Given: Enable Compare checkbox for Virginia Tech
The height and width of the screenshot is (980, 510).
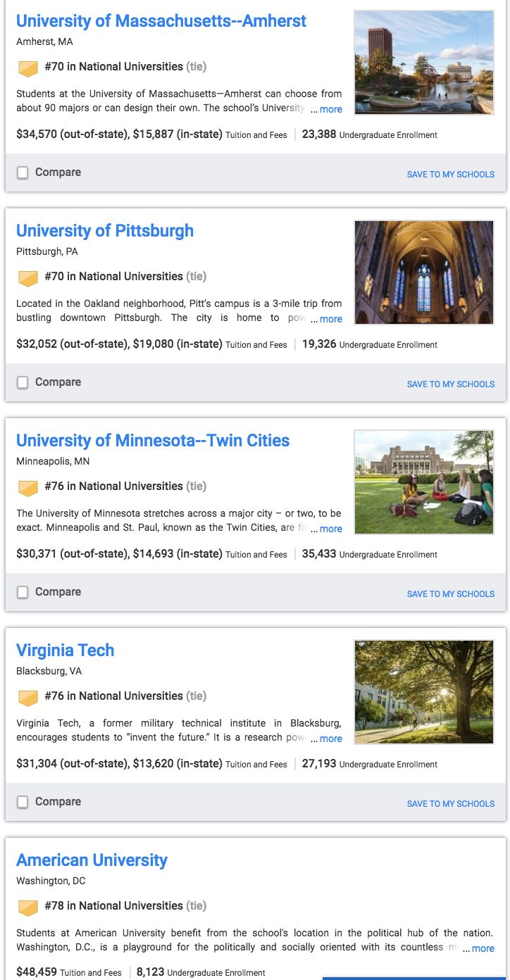Looking at the screenshot, I should (23, 802).
